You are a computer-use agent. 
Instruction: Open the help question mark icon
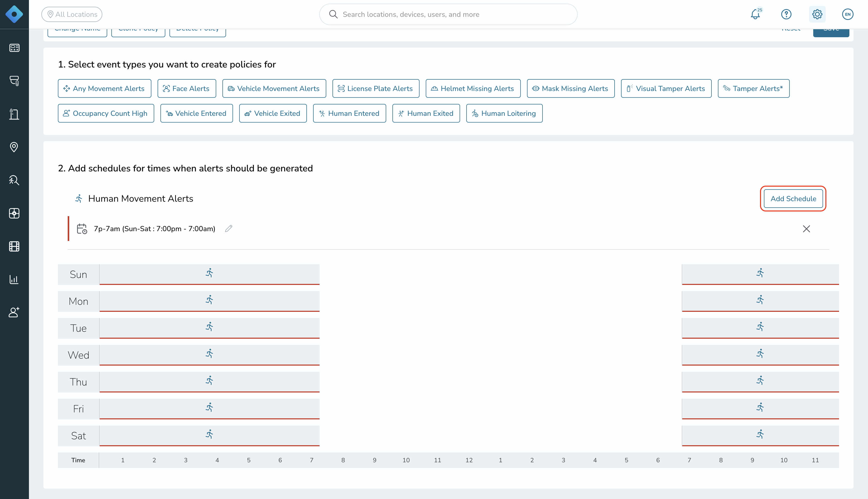click(786, 14)
